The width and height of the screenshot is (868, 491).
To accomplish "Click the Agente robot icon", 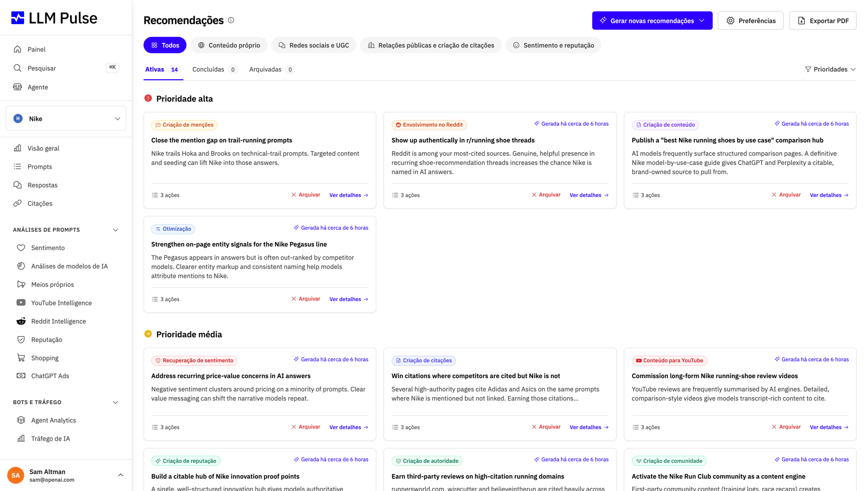I will tap(17, 87).
